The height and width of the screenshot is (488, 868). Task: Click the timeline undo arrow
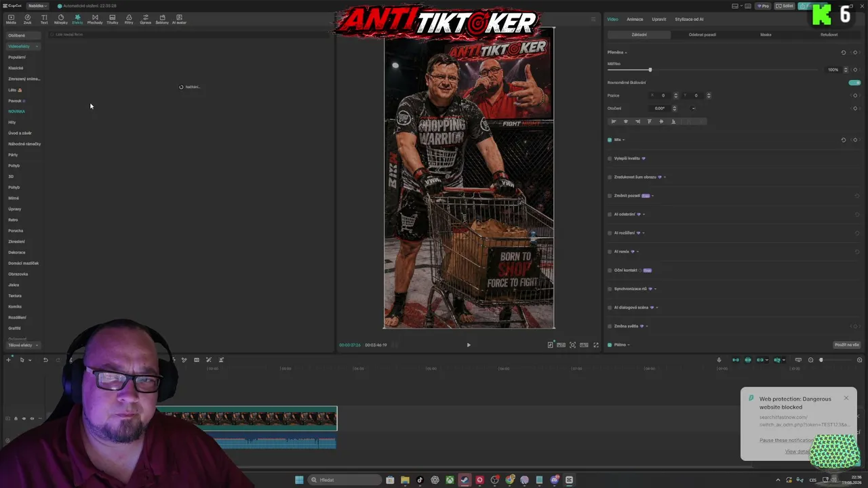click(45, 360)
